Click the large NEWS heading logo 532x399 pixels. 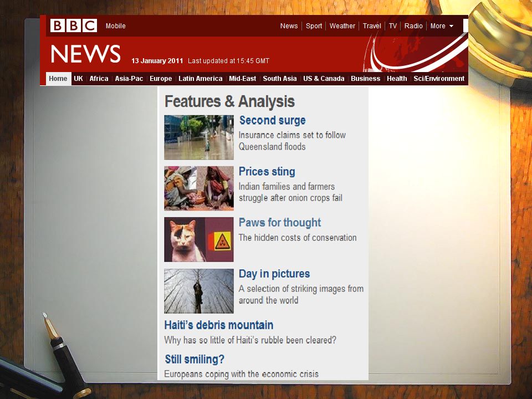click(85, 54)
